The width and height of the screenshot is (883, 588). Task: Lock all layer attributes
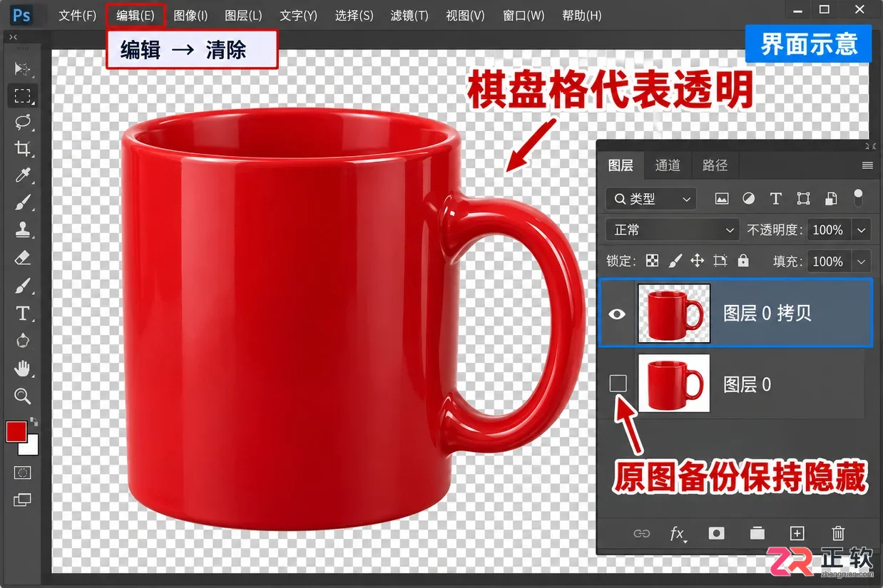pos(743,261)
